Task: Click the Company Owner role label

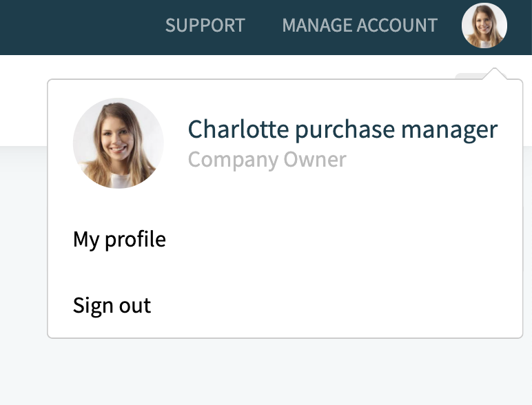Action: pos(267,160)
